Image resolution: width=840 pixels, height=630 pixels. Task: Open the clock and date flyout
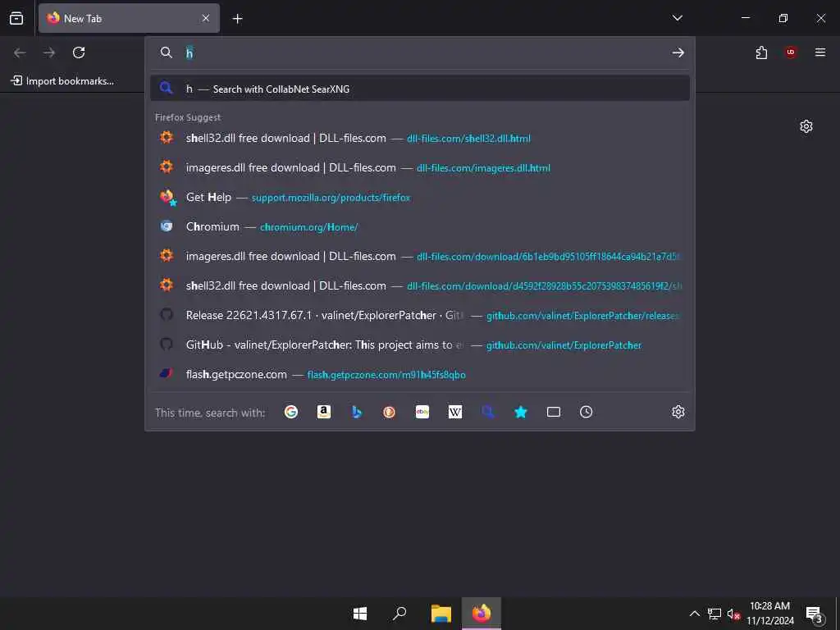pyautogui.click(x=769, y=614)
